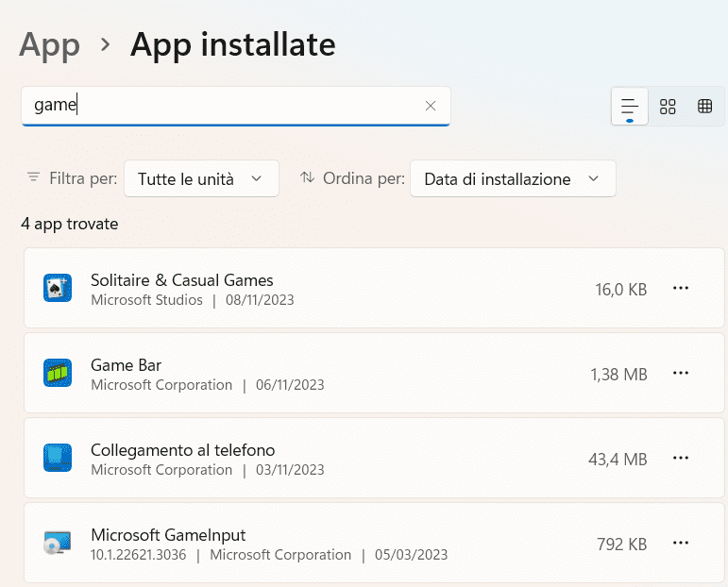Click the Filtra per filter icon
The image size is (728, 587).
pyautogui.click(x=34, y=177)
